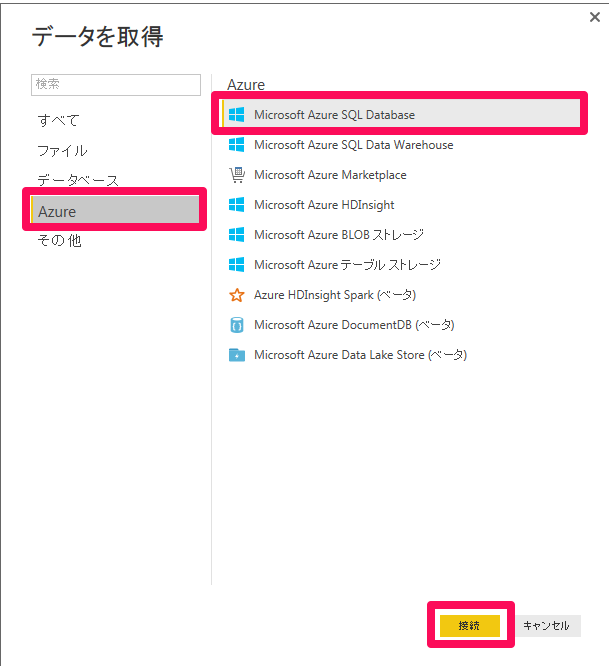Click the folder icon for Data Lake Store
Screen dimensions: 609x666
pyautogui.click(x=237, y=355)
